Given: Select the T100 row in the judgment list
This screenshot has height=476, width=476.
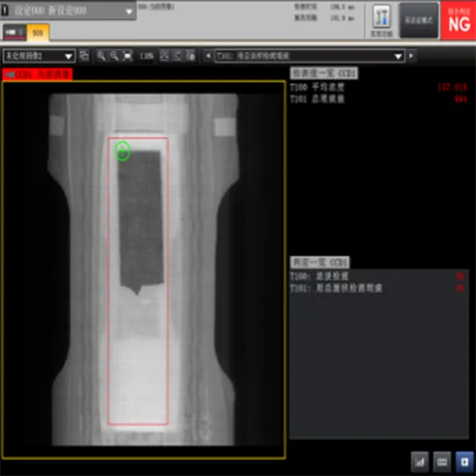Looking at the screenshot, I should point(378,276).
